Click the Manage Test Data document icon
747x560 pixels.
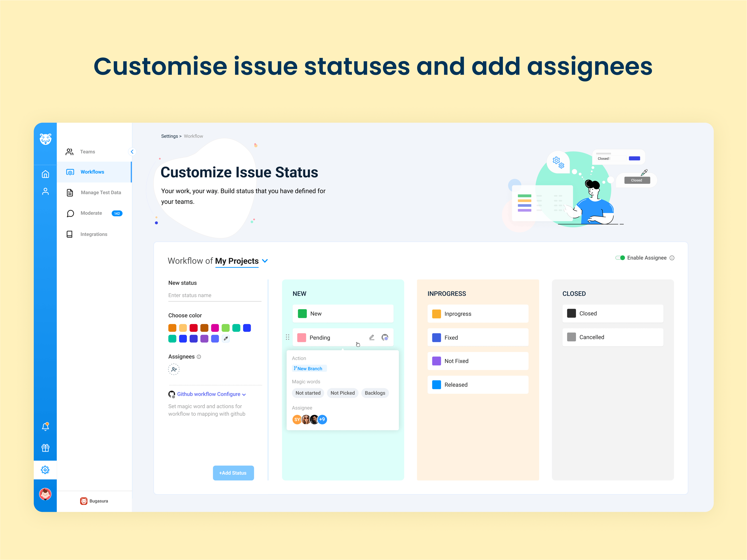[70, 192]
